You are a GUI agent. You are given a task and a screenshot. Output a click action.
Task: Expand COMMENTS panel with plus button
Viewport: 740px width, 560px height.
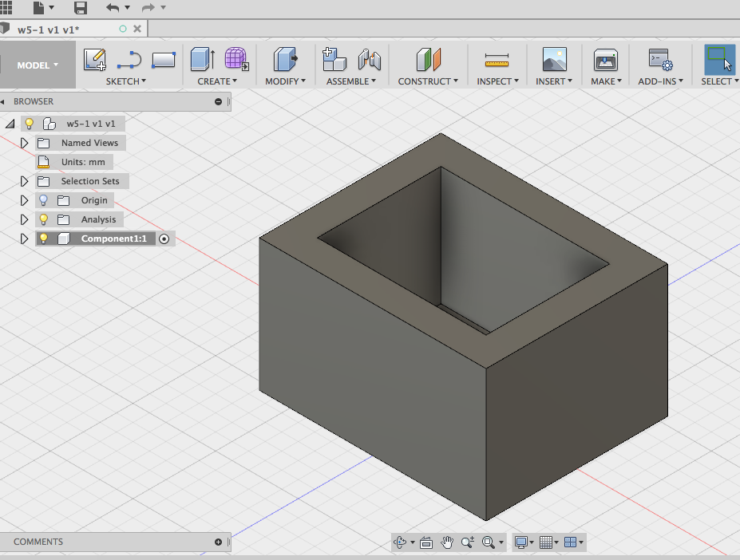[x=218, y=542]
